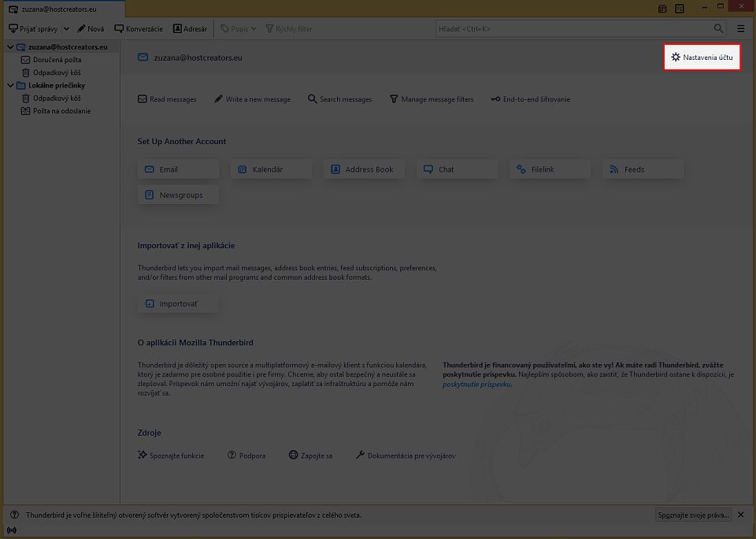
Task: Open Manage message filters
Action: pos(432,99)
